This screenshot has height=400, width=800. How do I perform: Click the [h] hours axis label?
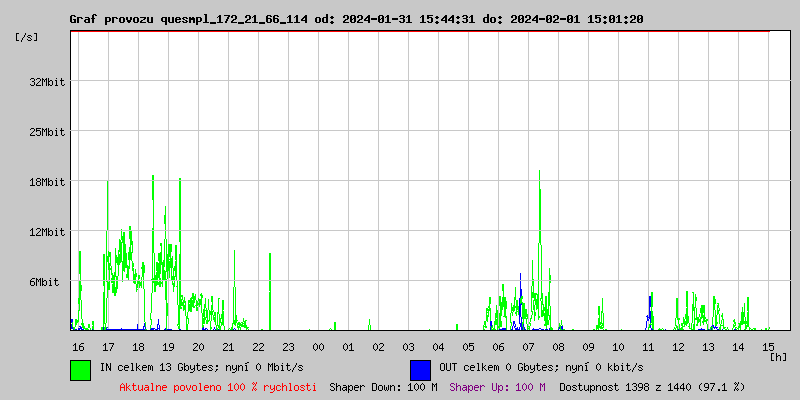point(778,356)
